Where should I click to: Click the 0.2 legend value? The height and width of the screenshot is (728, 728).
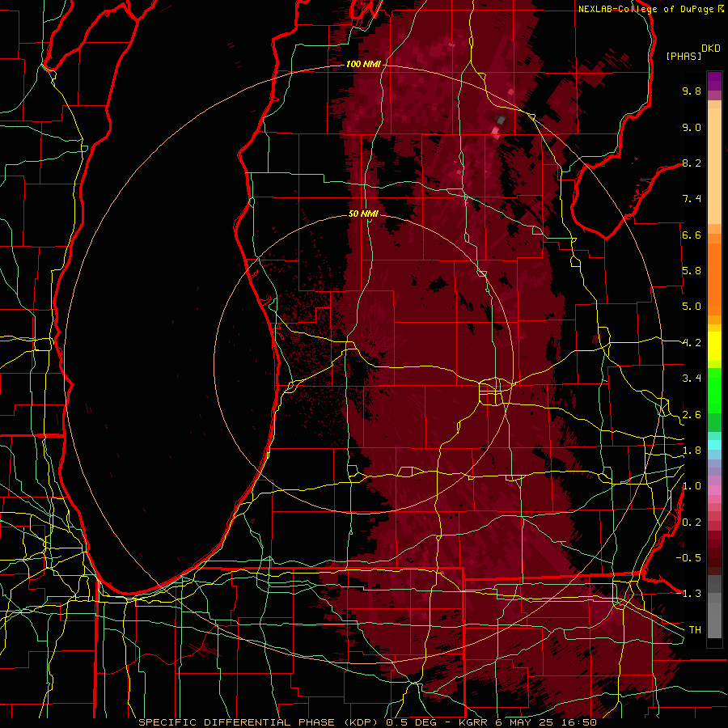692,523
